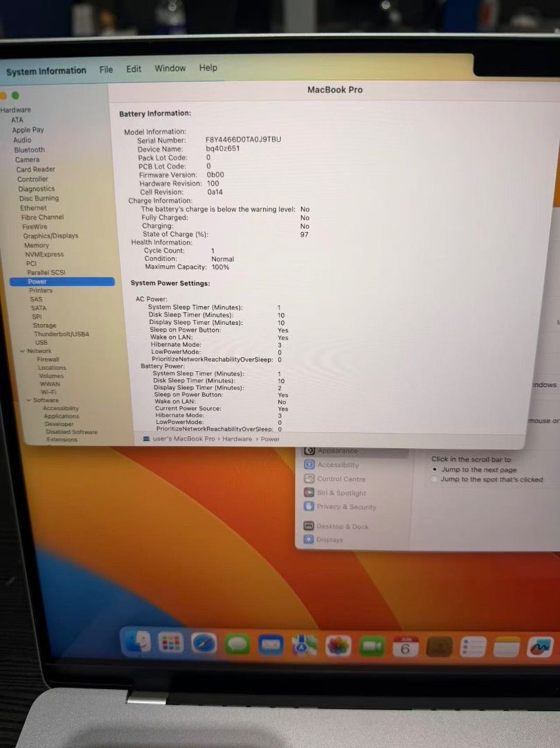Collapse the Network section in sidebar
560x748 pixels.
coord(22,351)
